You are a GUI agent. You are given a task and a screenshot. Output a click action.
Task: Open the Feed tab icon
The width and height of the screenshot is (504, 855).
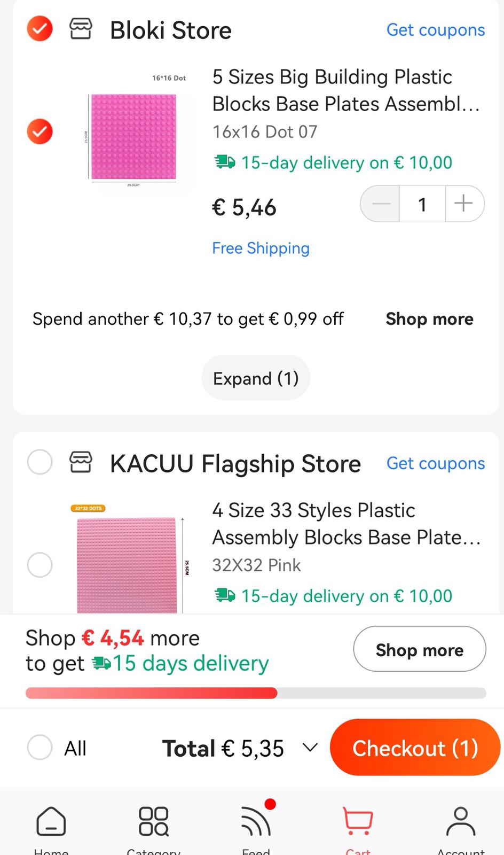point(256,821)
